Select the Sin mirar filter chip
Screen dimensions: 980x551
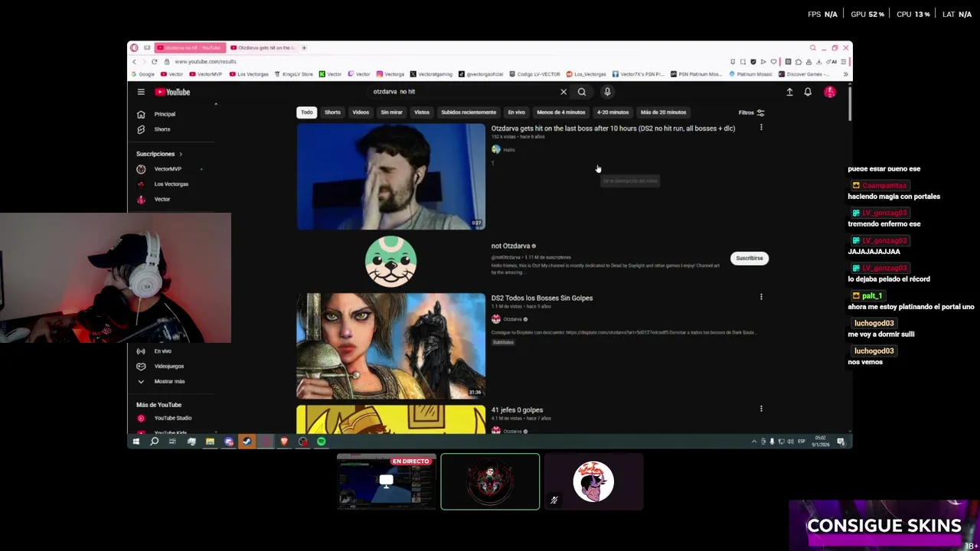click(x=391, y=112)
